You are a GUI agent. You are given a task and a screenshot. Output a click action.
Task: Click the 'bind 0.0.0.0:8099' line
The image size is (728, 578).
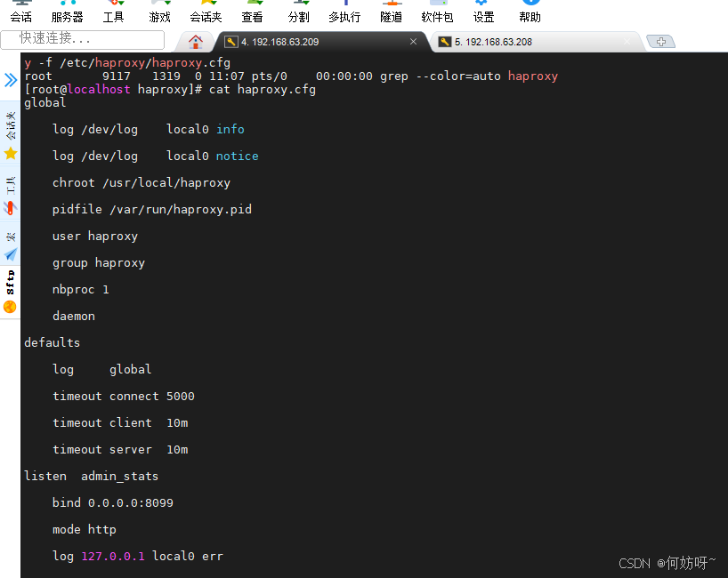pyautogui.click(x=113, y=502)
